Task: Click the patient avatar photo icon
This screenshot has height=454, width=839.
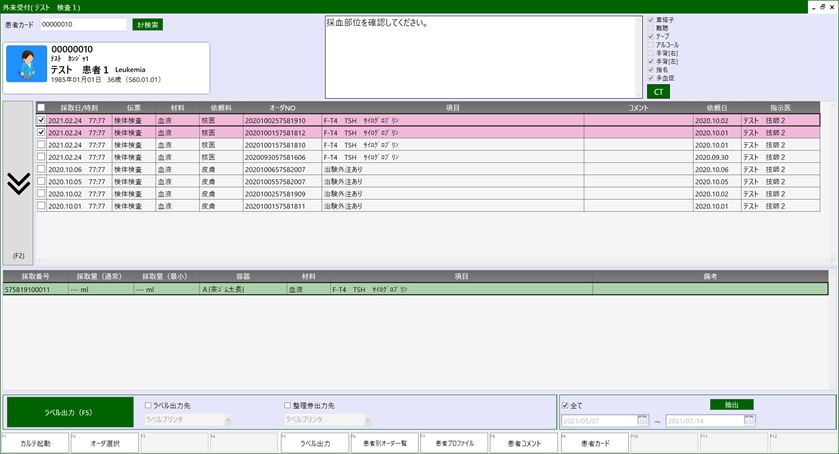Action: coord(27,64)
